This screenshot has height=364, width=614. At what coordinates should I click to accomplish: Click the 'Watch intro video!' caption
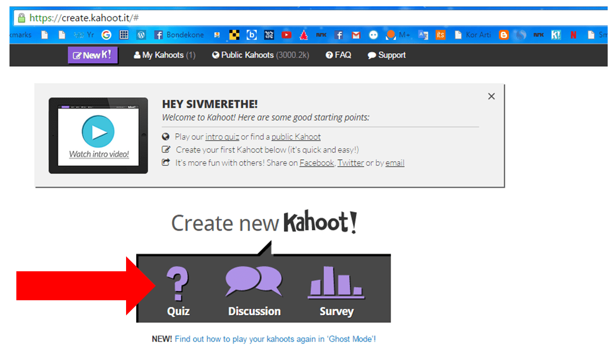[99, 154]
